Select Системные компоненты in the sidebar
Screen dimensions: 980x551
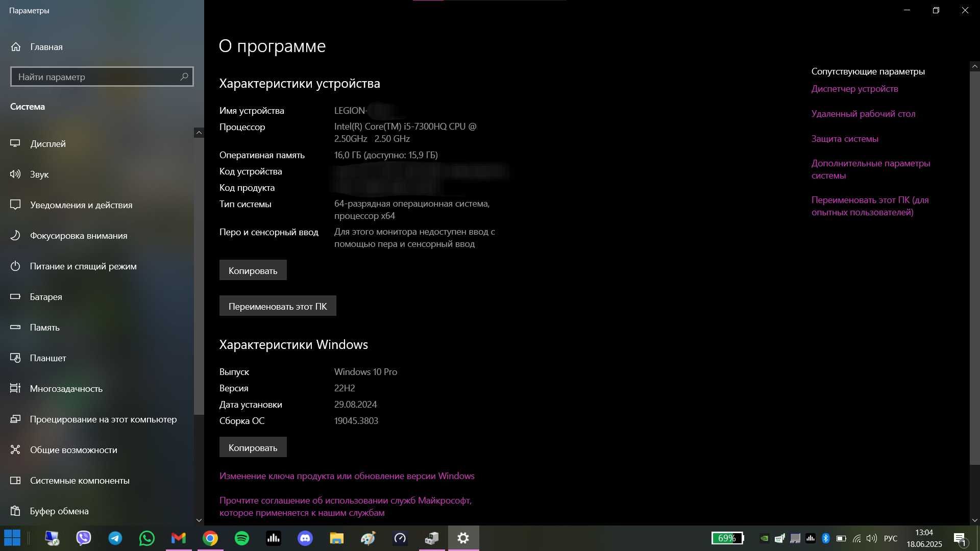coord(97,481)
